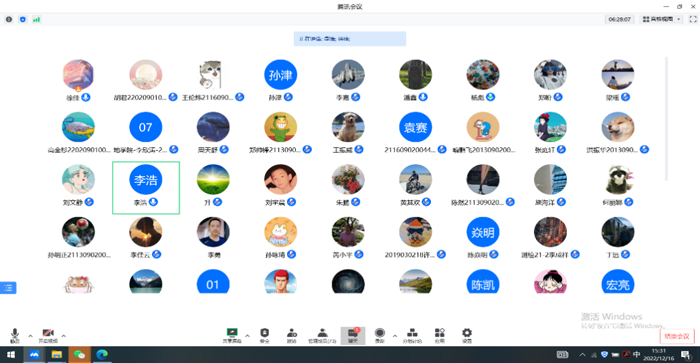
Task: Click 刘文静's muted microphone icon
Action: pyautogui.click(x=89, y=202)
